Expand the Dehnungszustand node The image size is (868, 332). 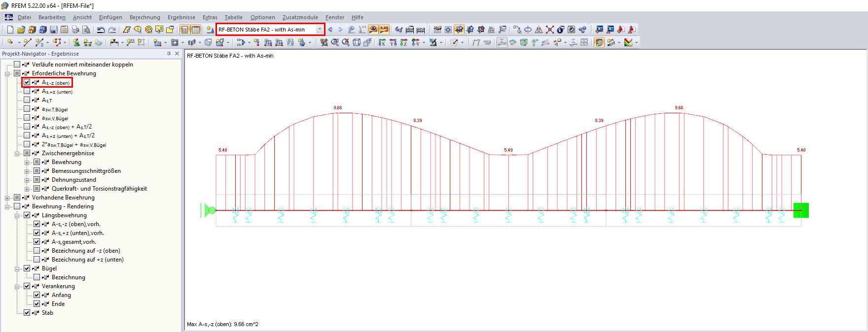[27, 180]
